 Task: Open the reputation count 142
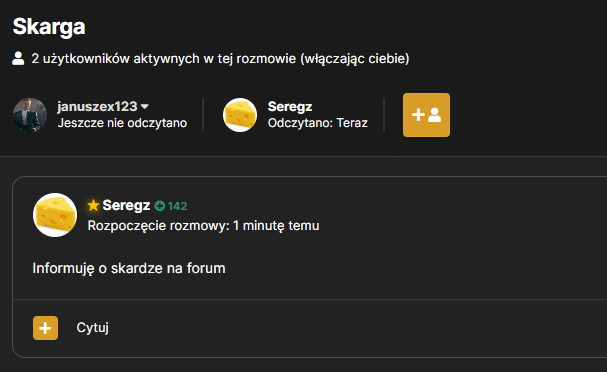point(177,206)
